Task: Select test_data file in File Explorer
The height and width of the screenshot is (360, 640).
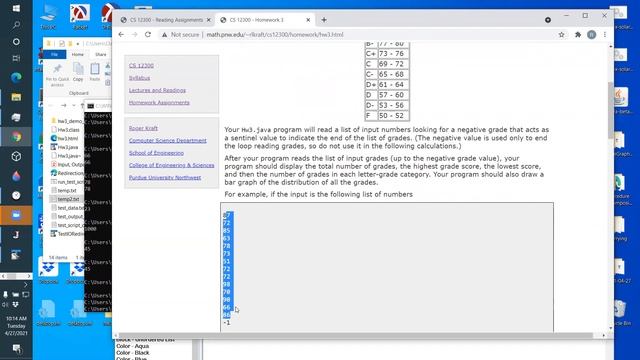Action: click(x=67, y=208)
